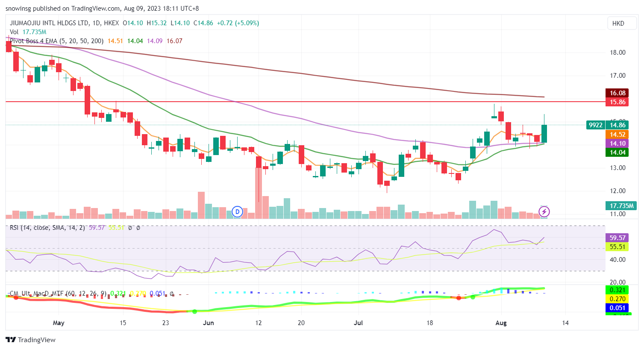Click the 18.00 price axis value
This screenshot has height=349, width=644.
(618, 53)
